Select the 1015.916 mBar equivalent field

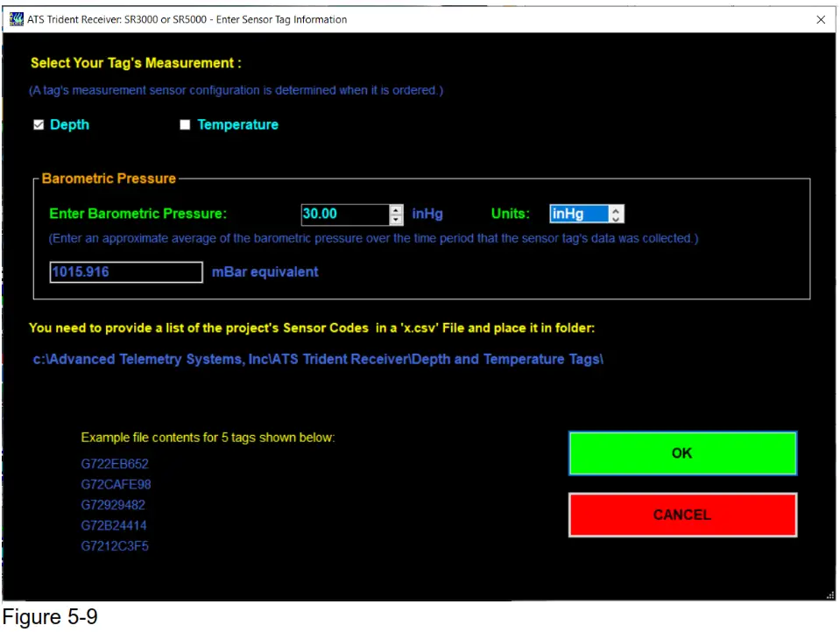(x=125, y=271)
